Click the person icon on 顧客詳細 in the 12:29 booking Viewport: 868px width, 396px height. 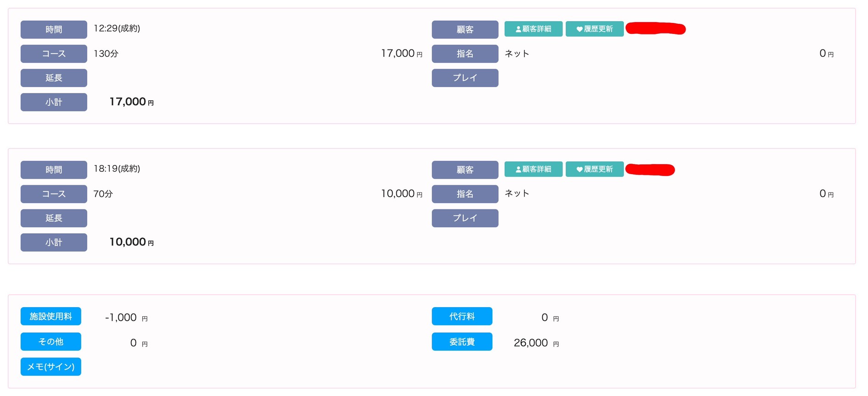coord(518,29)
